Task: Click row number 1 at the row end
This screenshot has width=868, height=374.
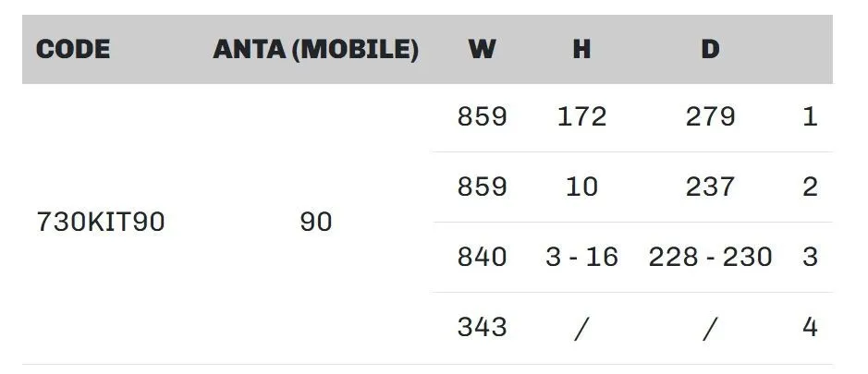Action: coord(810,117)
